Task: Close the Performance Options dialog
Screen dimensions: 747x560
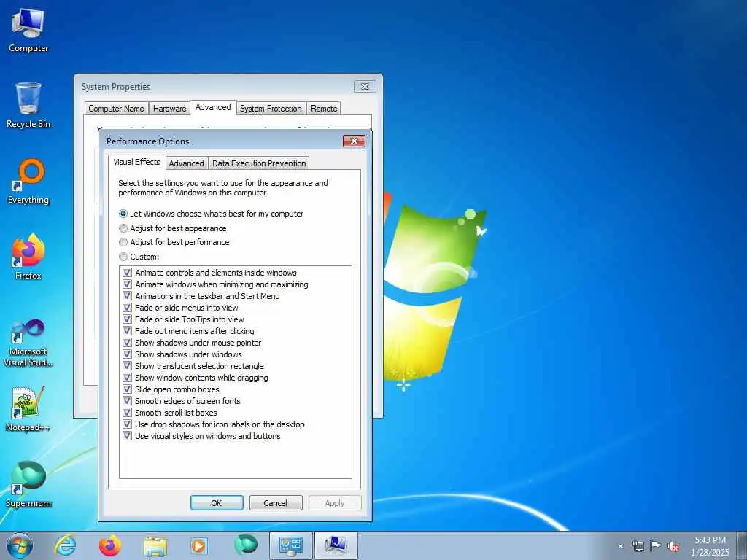Action: (x=354, y=141)
